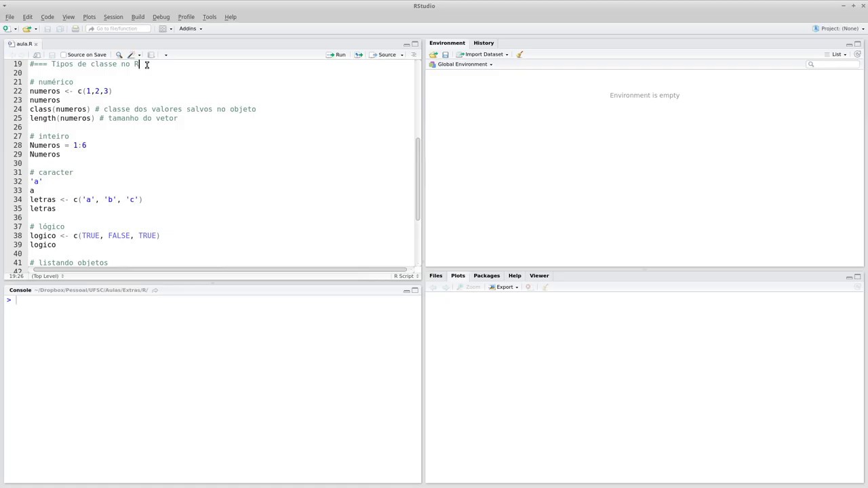Run the current line with Run button
The height and width of the screenshot is (488, 868).
click(336, 55)
